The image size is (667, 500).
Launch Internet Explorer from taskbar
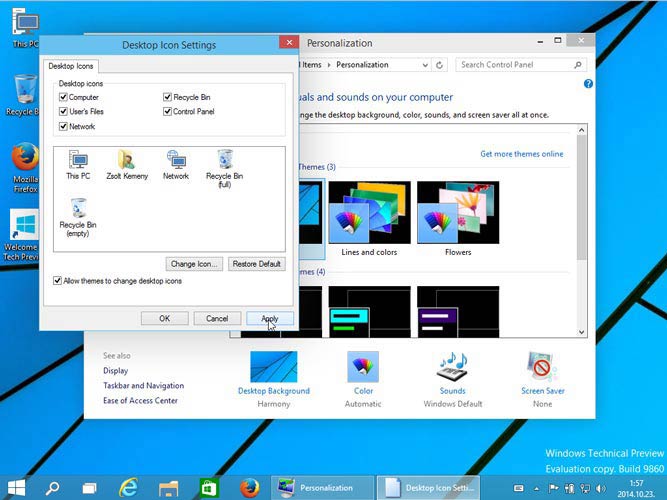point(128,488)
